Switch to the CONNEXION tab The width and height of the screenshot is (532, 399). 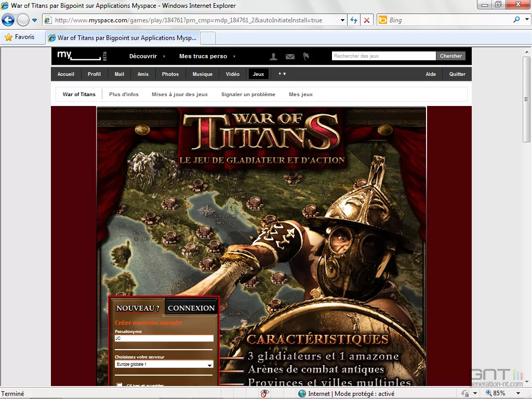(191, 308)
